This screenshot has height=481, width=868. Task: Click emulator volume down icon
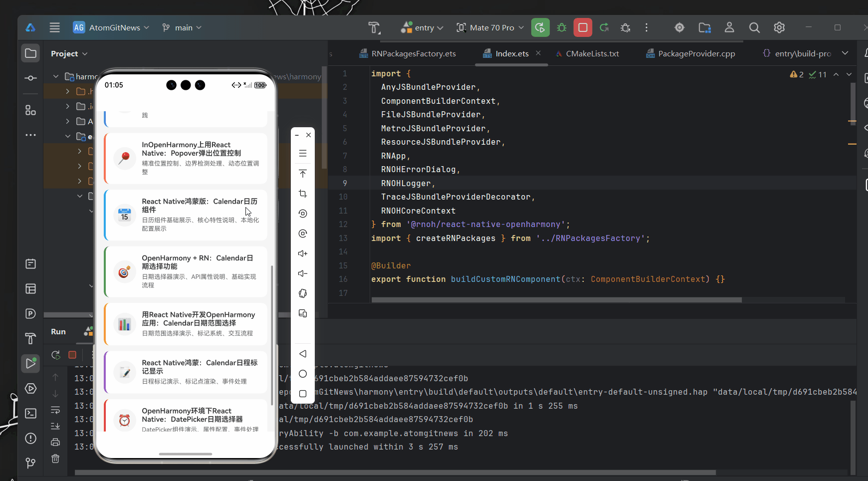[303, 273]
